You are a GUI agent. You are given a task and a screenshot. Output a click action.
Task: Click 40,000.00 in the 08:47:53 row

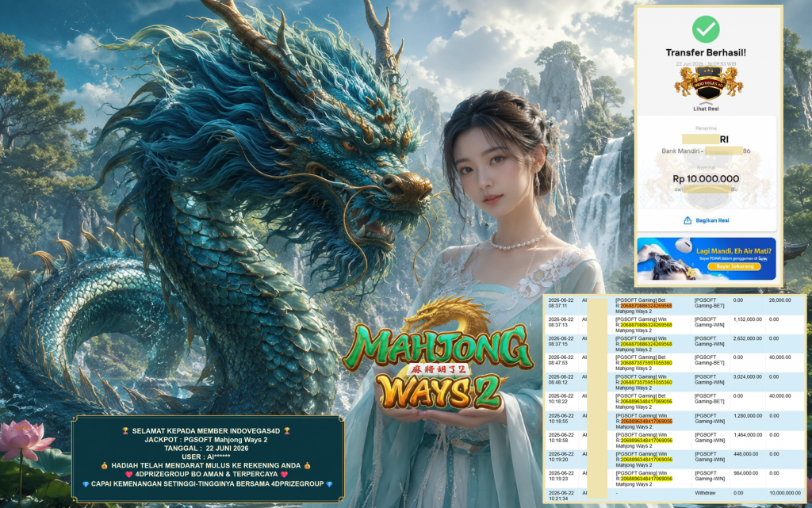[780, 357]
